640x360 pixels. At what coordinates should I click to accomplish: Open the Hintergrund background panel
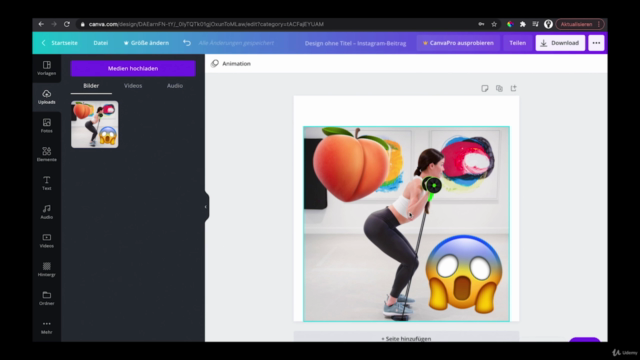point(47,269)
